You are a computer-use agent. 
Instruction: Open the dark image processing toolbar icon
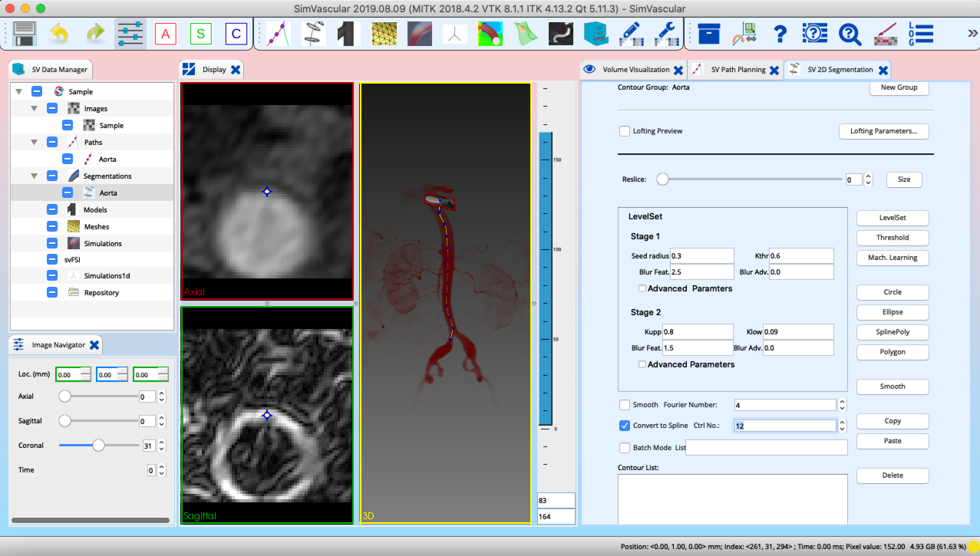561,34
